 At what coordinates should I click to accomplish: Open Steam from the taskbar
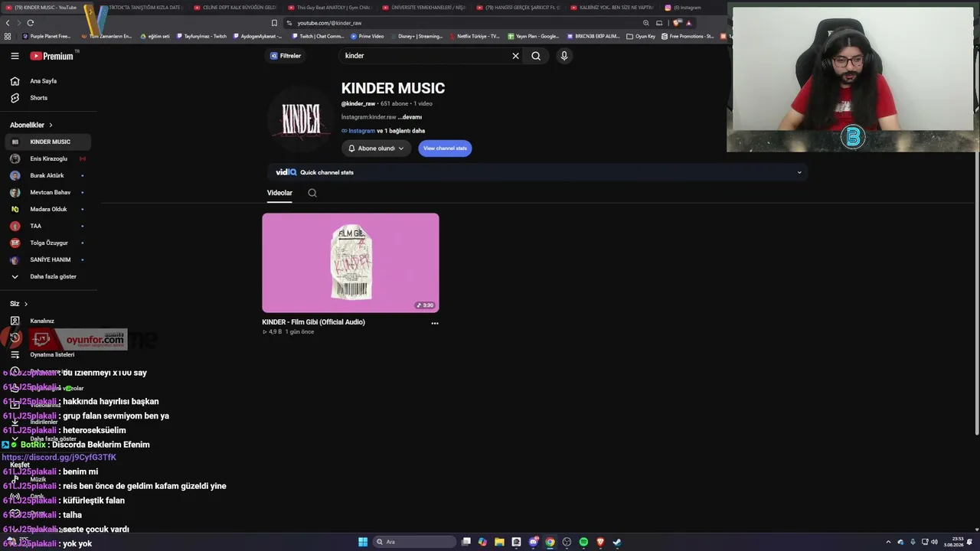(617, 542)
